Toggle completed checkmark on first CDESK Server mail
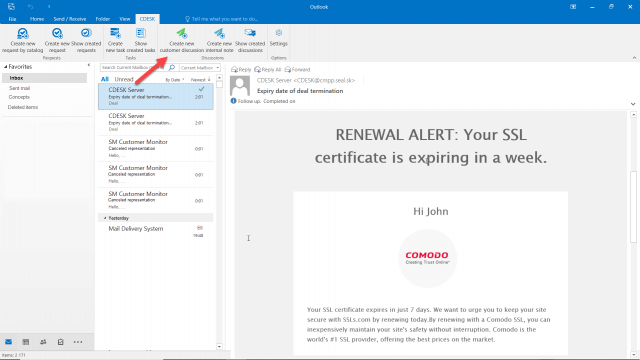Screen dimensions: 640x360 [201, 89]
